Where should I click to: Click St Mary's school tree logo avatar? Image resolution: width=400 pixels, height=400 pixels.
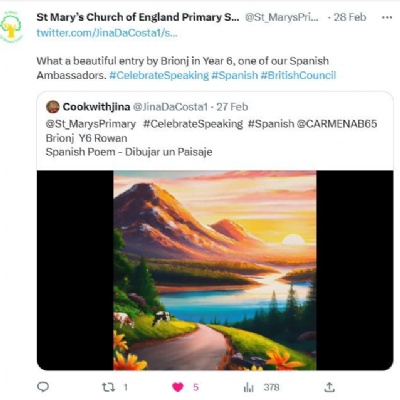point(11,27)
